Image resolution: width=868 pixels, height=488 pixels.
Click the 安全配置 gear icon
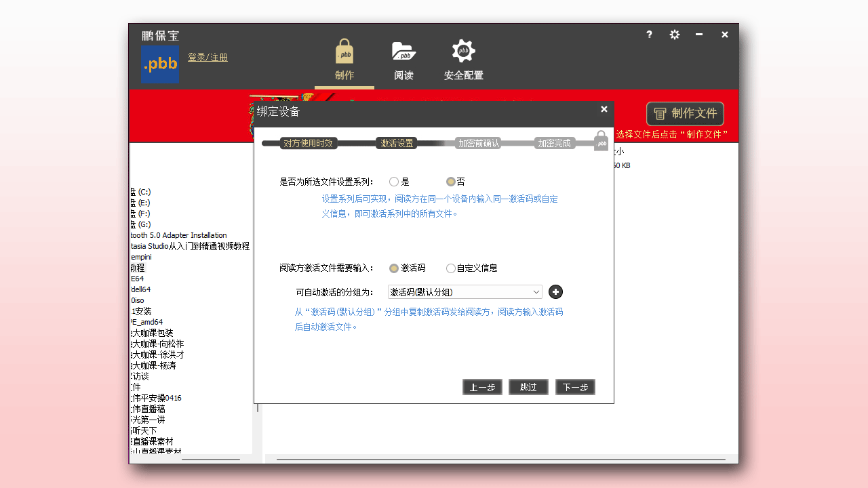[463, 50]
